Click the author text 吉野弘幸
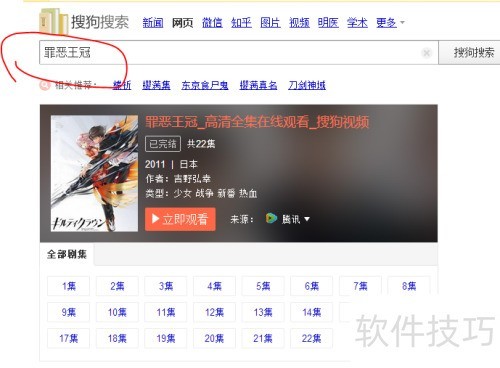This screenshot has width=500, height=368. click(x=192, y=179)
